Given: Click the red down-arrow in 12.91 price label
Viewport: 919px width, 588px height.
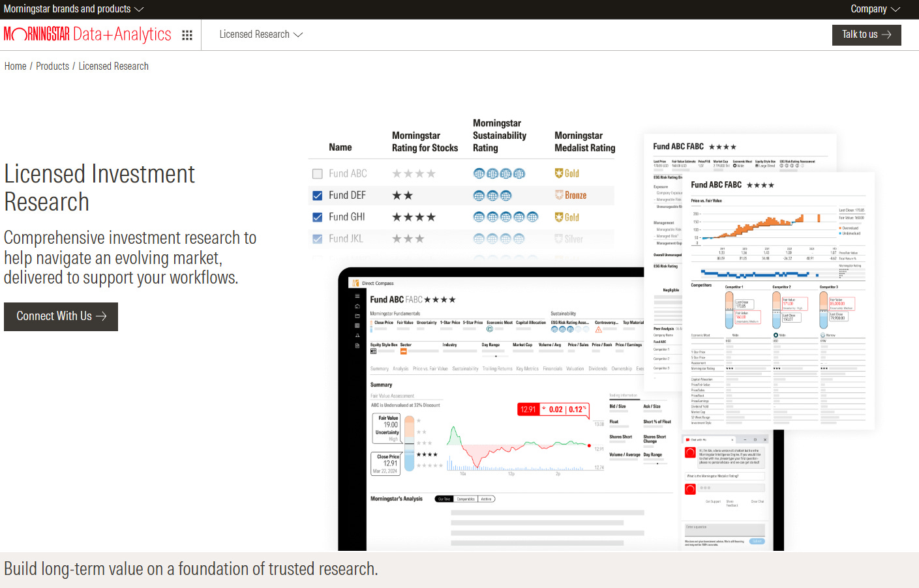Looking at the screenshot, I should click(543, 408).
